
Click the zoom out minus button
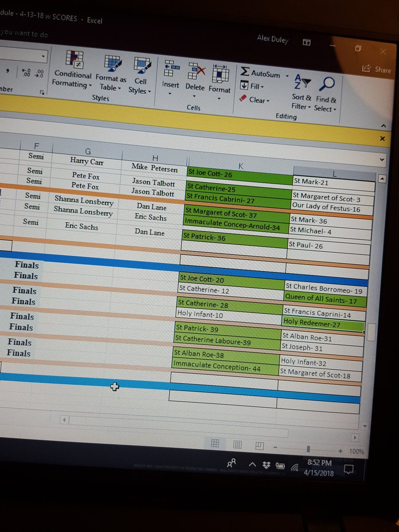276,446
